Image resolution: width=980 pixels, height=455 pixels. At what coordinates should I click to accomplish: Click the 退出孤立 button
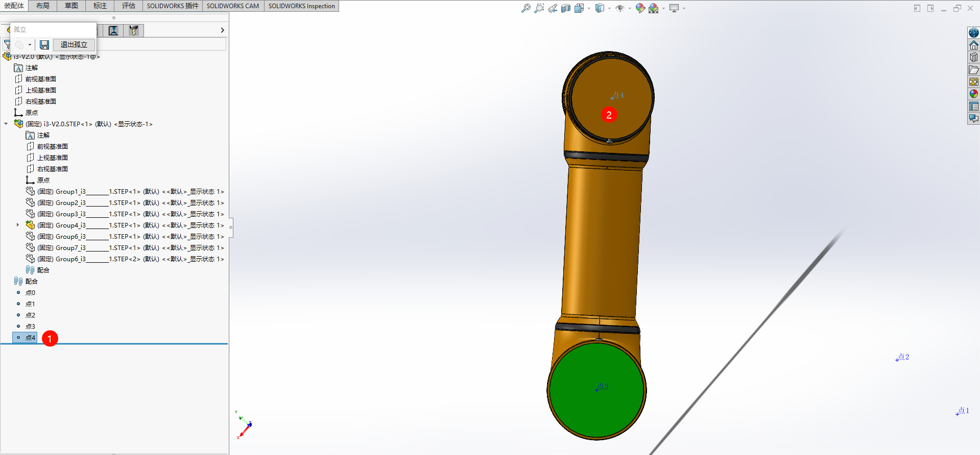(x=74, y=45)
